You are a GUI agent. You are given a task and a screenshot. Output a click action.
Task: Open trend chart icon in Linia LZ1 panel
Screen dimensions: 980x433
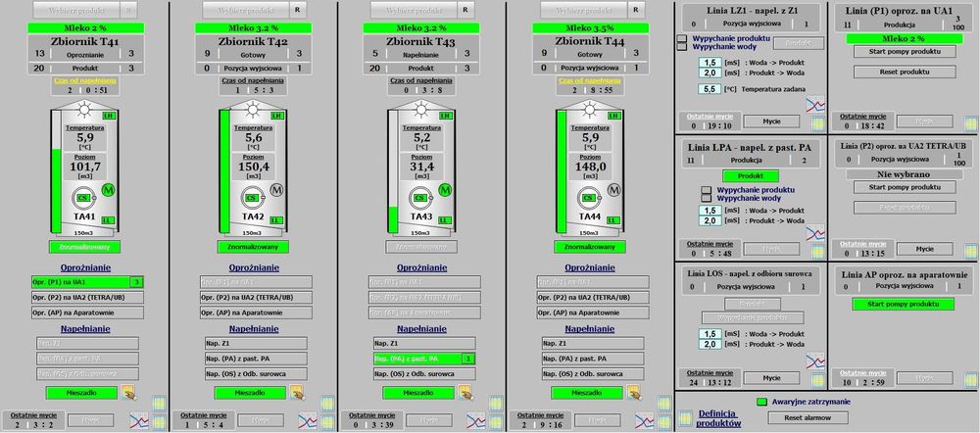coord(815,104)
